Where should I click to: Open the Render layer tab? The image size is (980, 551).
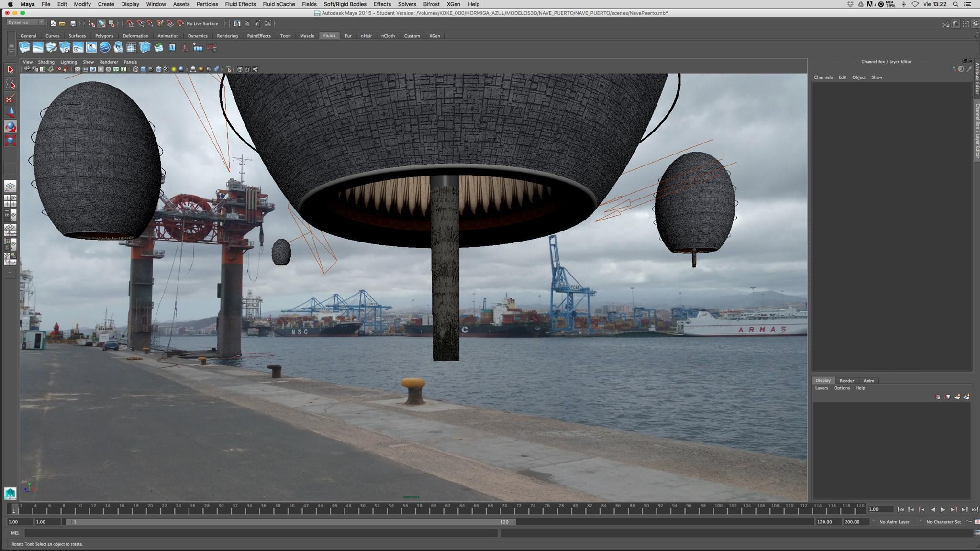click(x=846, y=381)
